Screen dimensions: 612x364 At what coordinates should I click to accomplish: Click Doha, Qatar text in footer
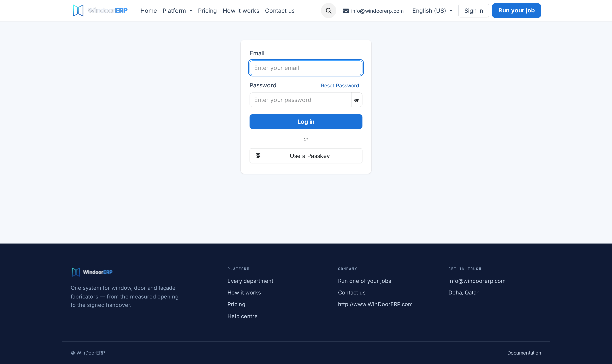point(463,293)
